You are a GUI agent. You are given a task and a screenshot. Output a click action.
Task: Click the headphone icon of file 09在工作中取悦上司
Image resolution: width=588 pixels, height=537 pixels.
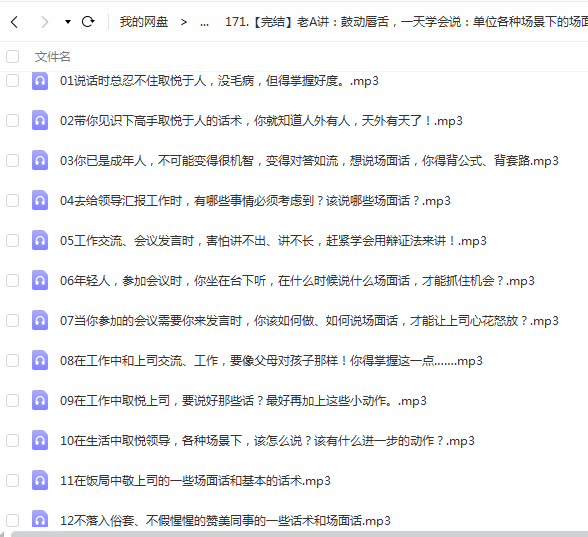pyautogui.click(x=40, y=400)
